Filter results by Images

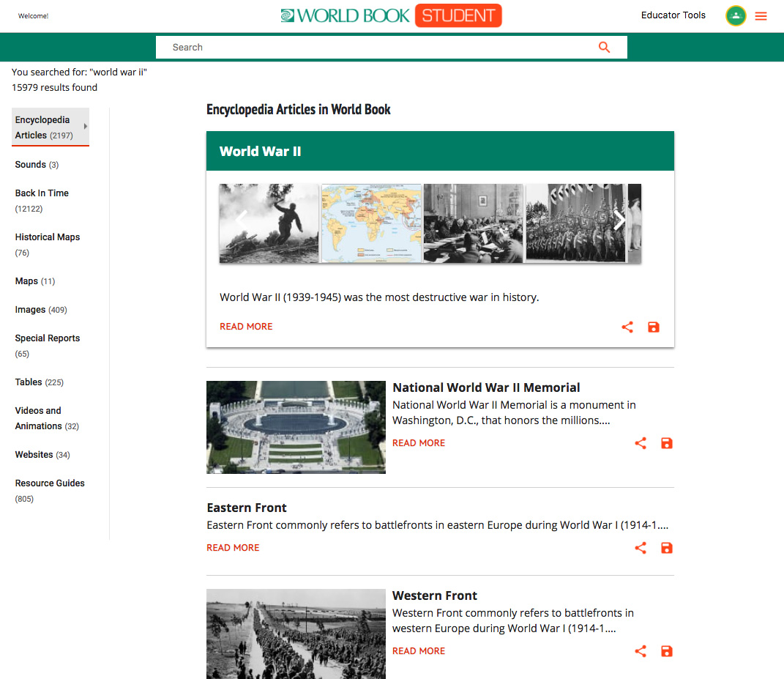[40, 310]
